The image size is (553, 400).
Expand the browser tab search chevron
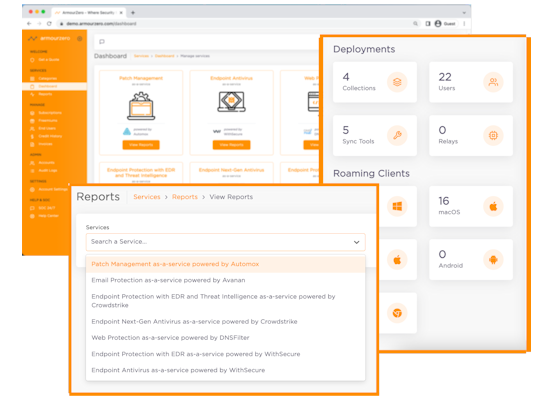pos(464,13)
